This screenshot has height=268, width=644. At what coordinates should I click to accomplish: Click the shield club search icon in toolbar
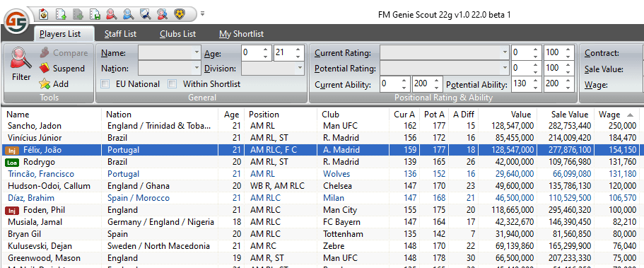(x=145, y=14)
